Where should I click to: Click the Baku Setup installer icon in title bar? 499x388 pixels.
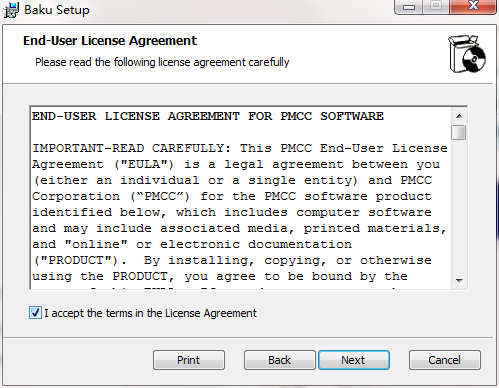[x=11, y=10]
